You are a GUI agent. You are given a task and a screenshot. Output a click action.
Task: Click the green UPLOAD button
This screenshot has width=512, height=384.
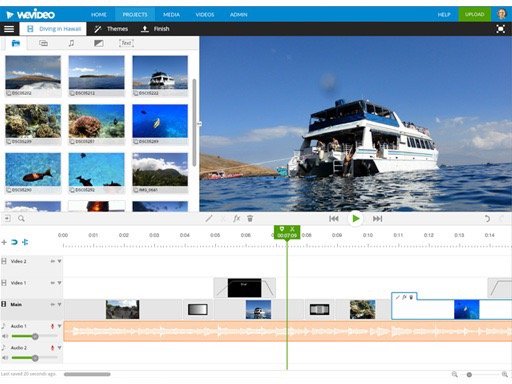(474, 14)
